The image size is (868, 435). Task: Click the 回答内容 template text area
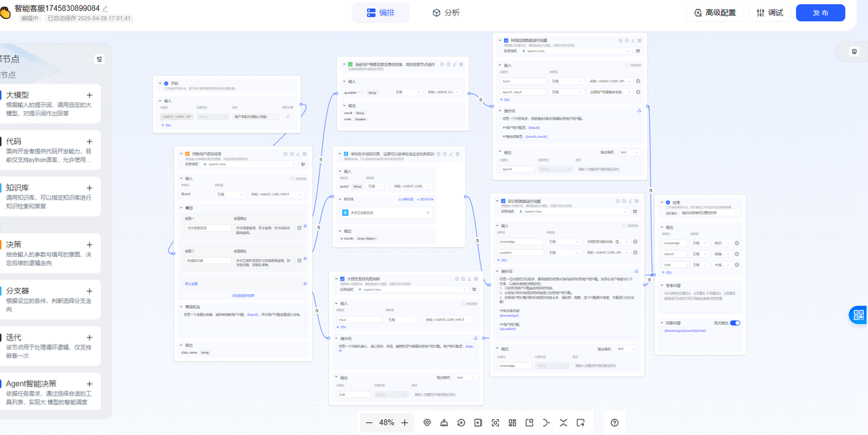point(700,339)
